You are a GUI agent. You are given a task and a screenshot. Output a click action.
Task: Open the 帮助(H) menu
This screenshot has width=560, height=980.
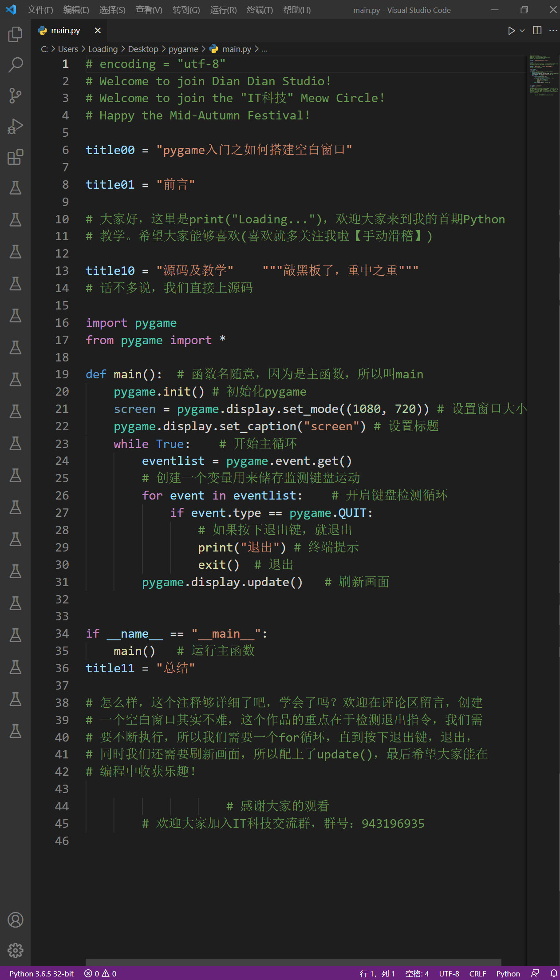(296, 10)
